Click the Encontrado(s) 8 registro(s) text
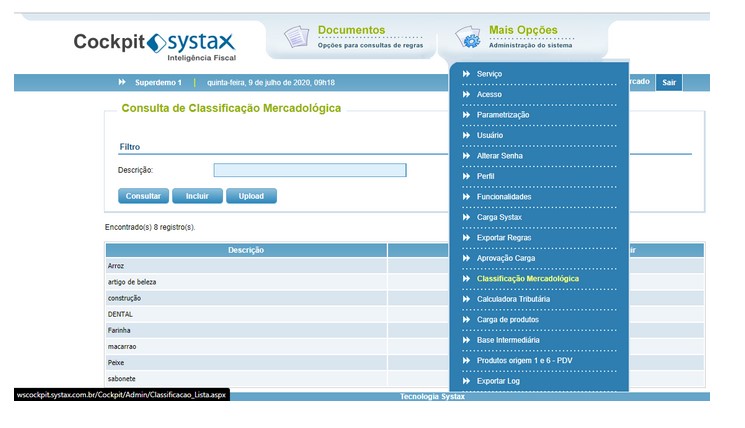Screen dimensions: 745x428 click(150, 227)
